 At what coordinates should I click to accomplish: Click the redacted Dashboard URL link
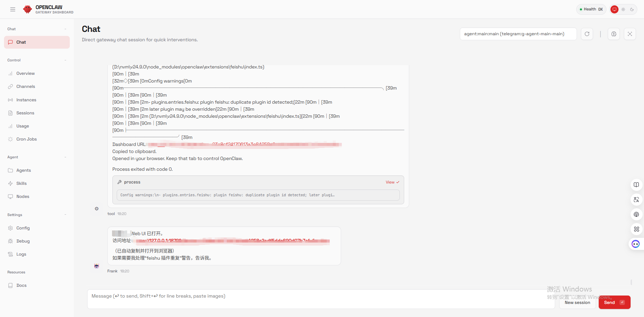click(244, 145)
